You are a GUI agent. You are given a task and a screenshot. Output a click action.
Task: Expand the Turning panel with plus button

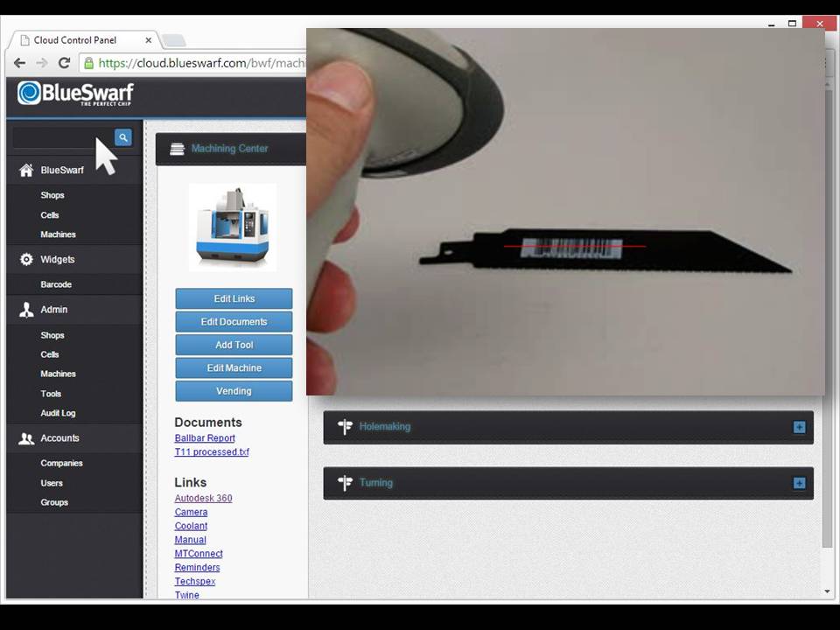pos(799,483)
